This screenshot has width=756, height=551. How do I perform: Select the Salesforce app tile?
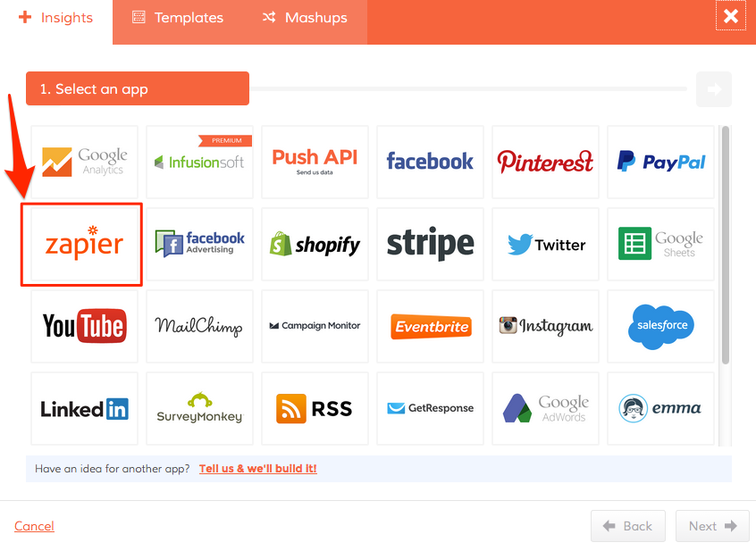pos(660,326)
